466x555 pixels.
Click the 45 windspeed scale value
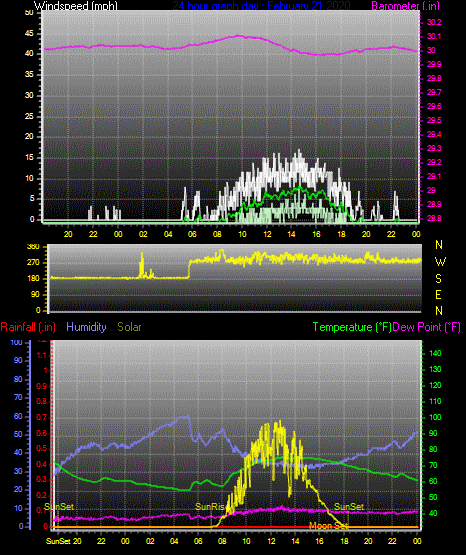29,34
